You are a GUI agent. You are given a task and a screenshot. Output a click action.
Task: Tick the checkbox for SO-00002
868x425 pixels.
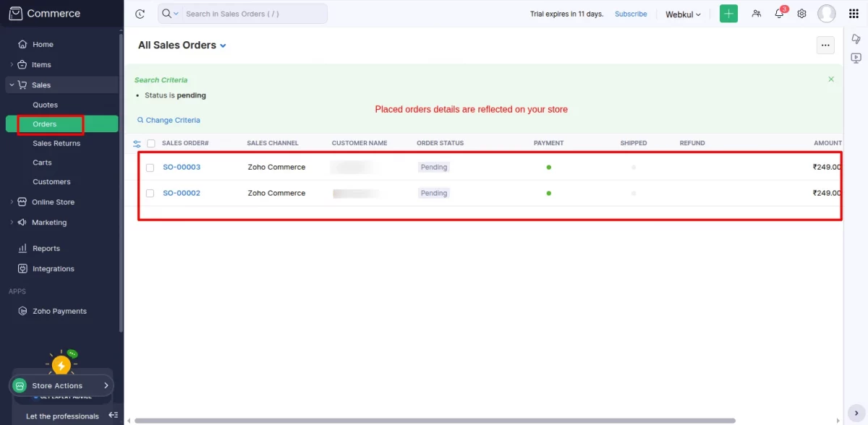[x=150, y=194]
